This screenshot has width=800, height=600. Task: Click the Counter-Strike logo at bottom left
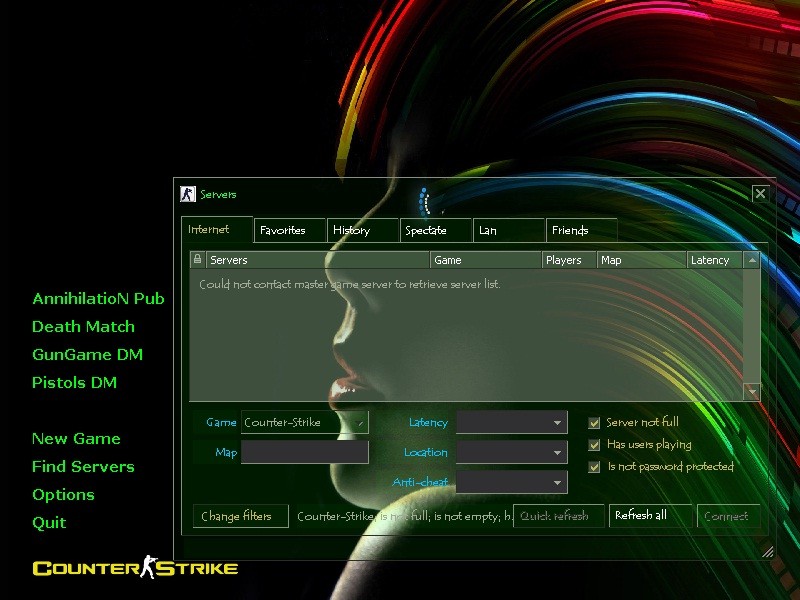[135, 567]
